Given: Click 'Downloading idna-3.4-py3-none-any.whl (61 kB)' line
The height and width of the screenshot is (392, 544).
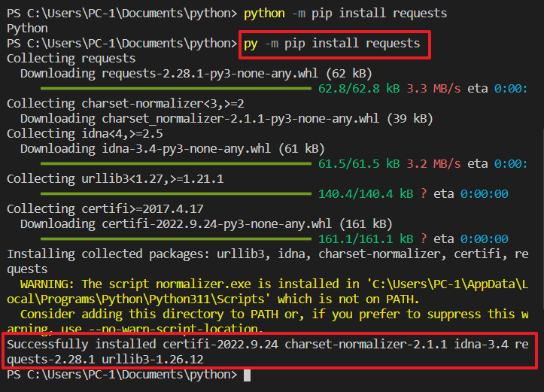Looking at the screenshot, I should [x=172, y=149].
